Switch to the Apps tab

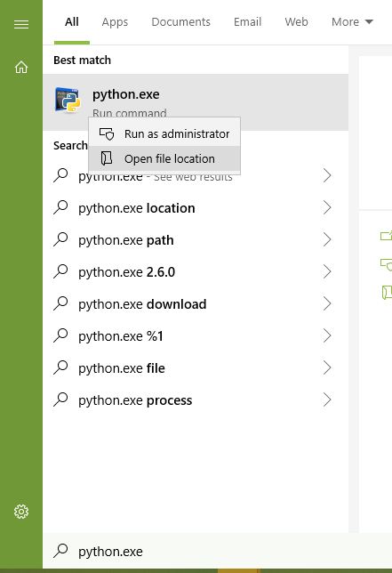(x=115, y=22)
